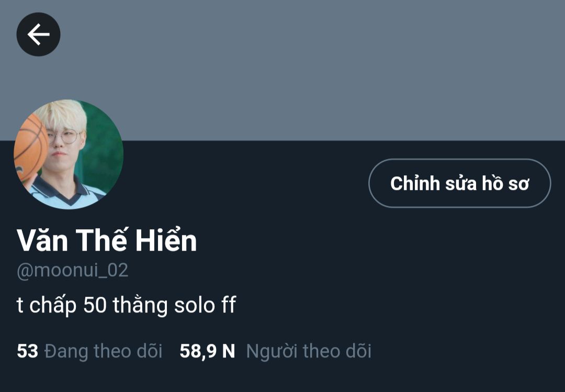Select the bio text about solo ff
Screen dimensions: 565x392
pos(126,305)
